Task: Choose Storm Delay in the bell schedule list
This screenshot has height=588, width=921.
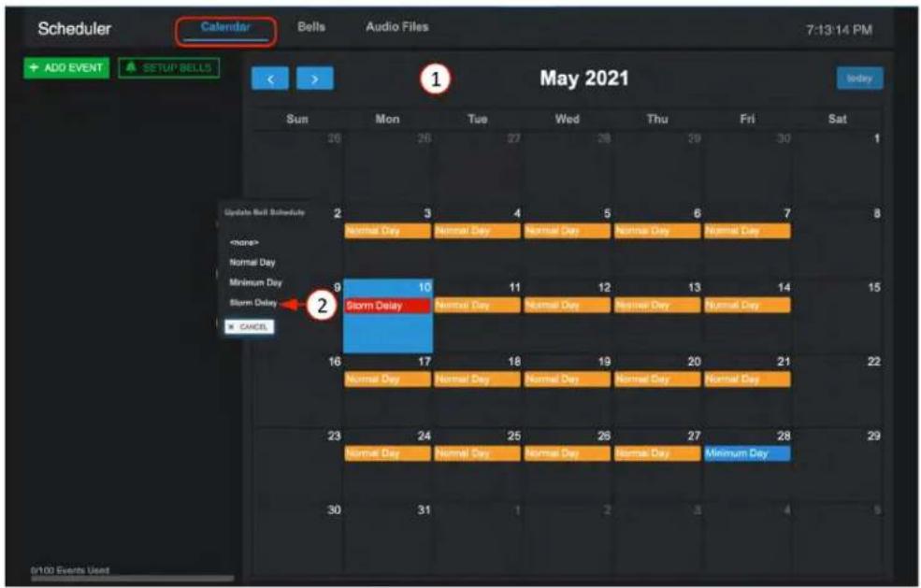Action: click(253, 303)
